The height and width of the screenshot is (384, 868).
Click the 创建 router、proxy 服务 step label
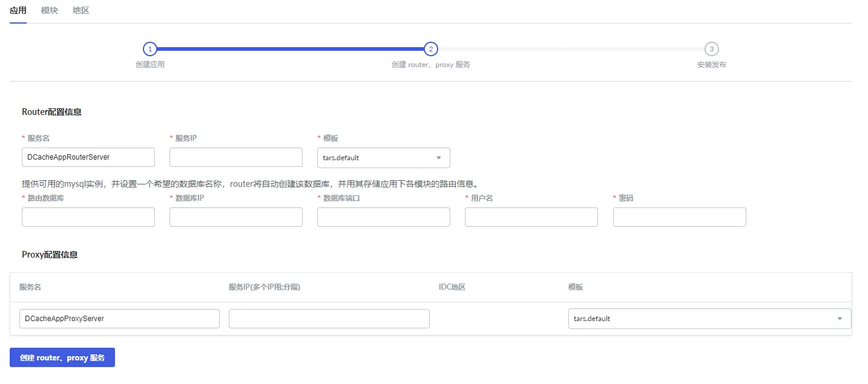[431, 65]
